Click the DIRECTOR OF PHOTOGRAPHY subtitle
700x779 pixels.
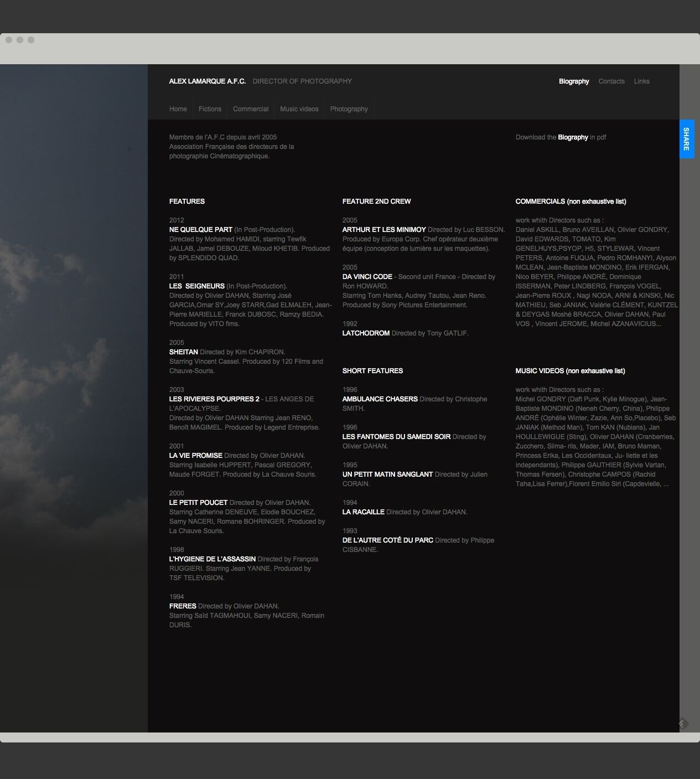click(302, 81)
